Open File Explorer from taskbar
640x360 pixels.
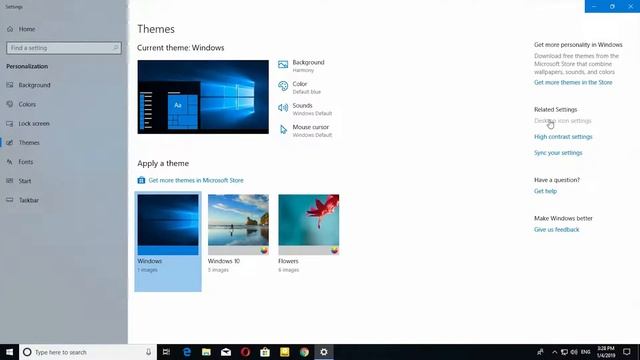[206, 352]
